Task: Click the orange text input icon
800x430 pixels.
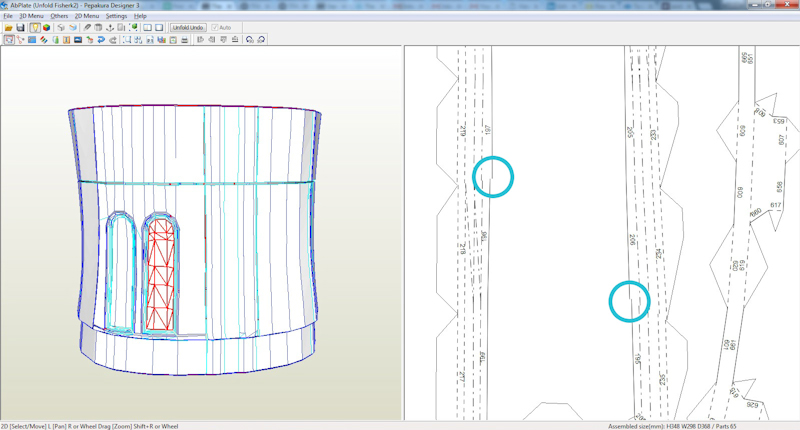Action: point(66,40)
